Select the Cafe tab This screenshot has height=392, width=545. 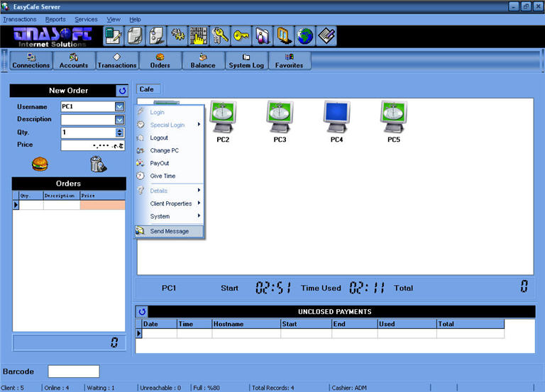[x=148, y=89]
